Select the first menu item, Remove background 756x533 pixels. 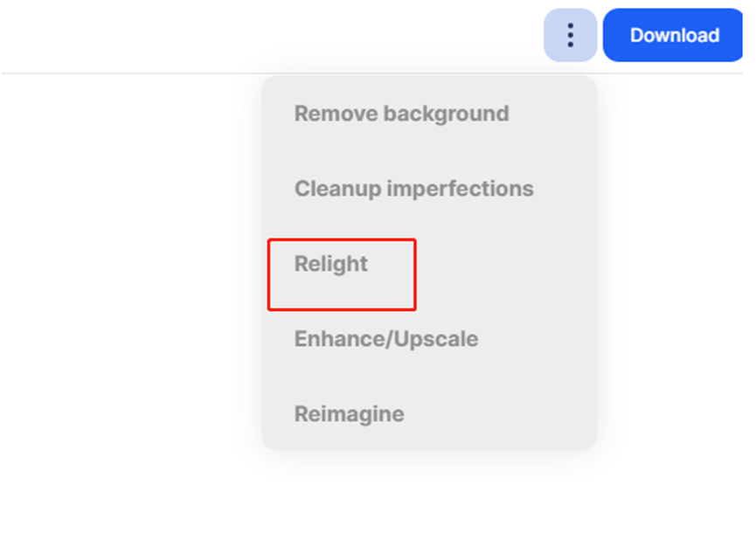402,114
